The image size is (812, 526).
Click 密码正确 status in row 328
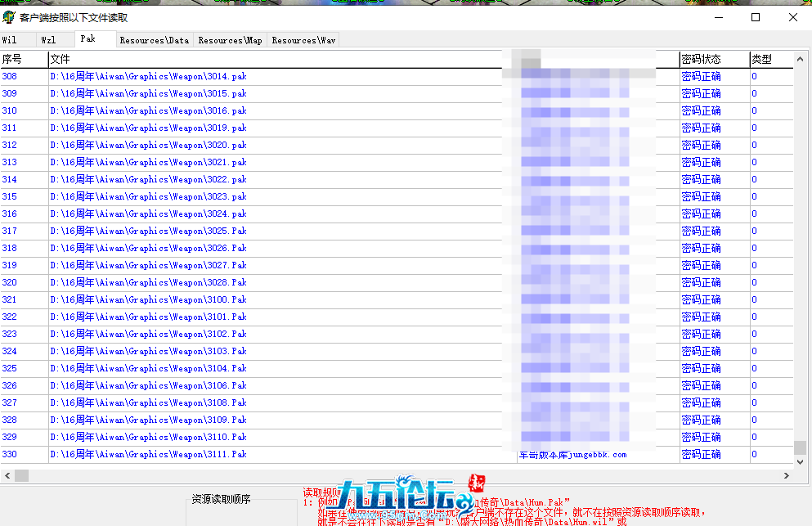pos(701,420)
